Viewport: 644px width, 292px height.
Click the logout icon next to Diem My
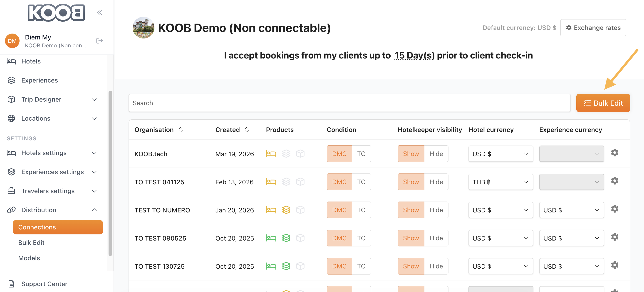[99, 41]
